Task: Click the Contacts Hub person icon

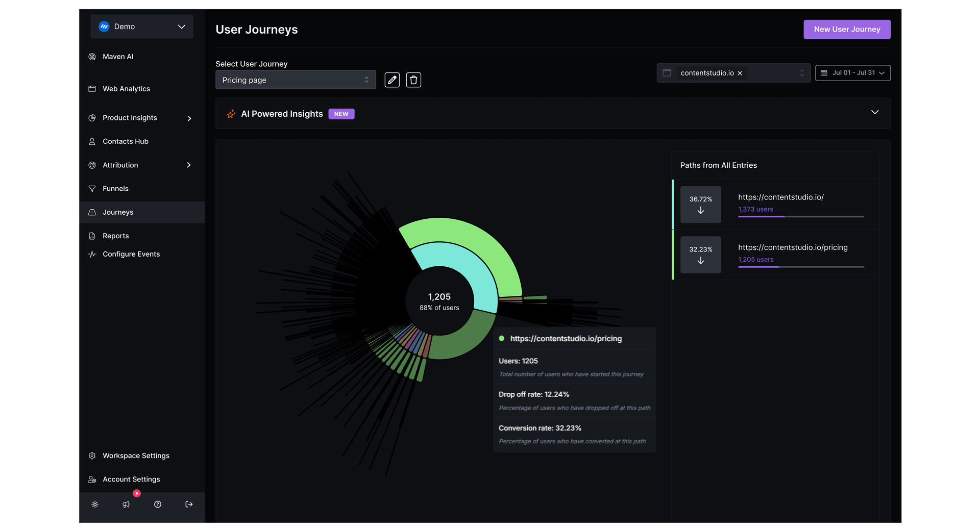Action: click(92, 141)
